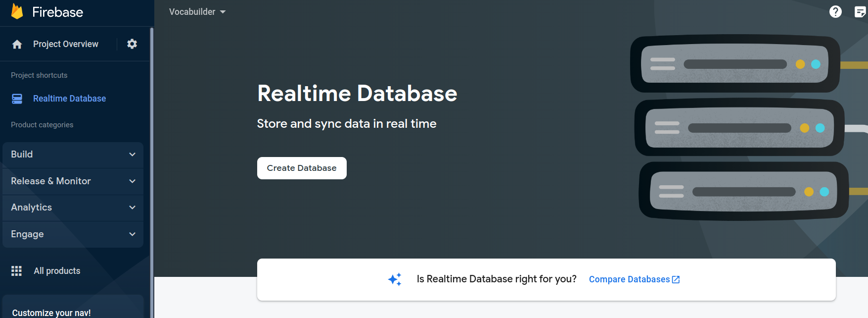Go to Project Overview
868x318 pixels.
pos(66,44)
